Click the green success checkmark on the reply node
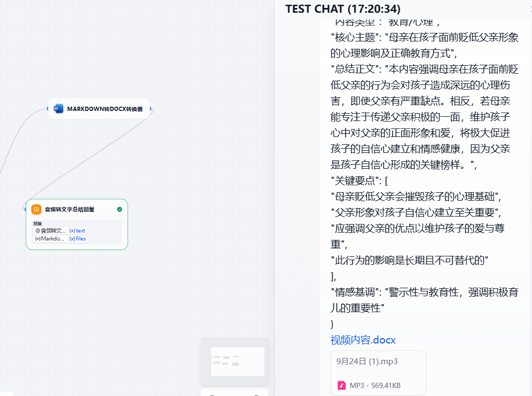The width and height of the screenshot is (532, 396). [120, 209]
